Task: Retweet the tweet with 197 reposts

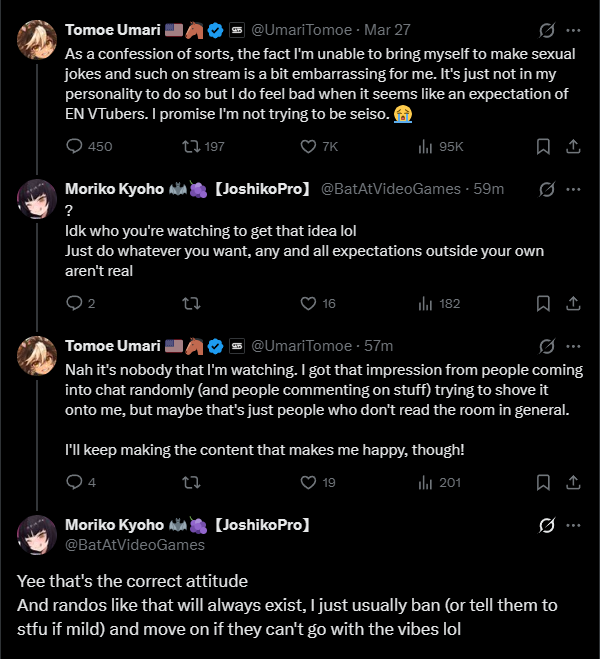Action: (x=190, y=147)
